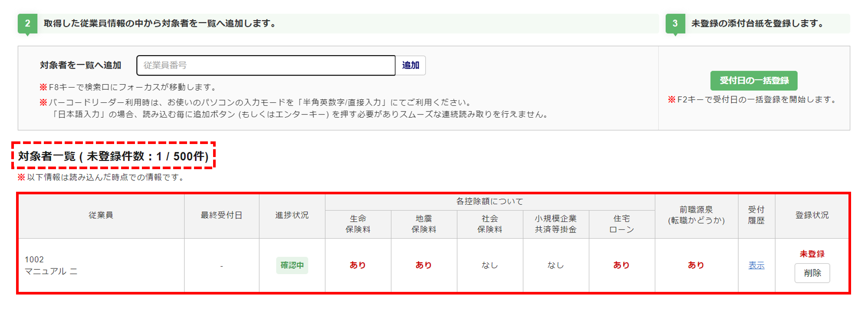The height and width of the screenshot is (311, 868).
Task: Click the 社会保険料 column header
Action: point(490,224)
